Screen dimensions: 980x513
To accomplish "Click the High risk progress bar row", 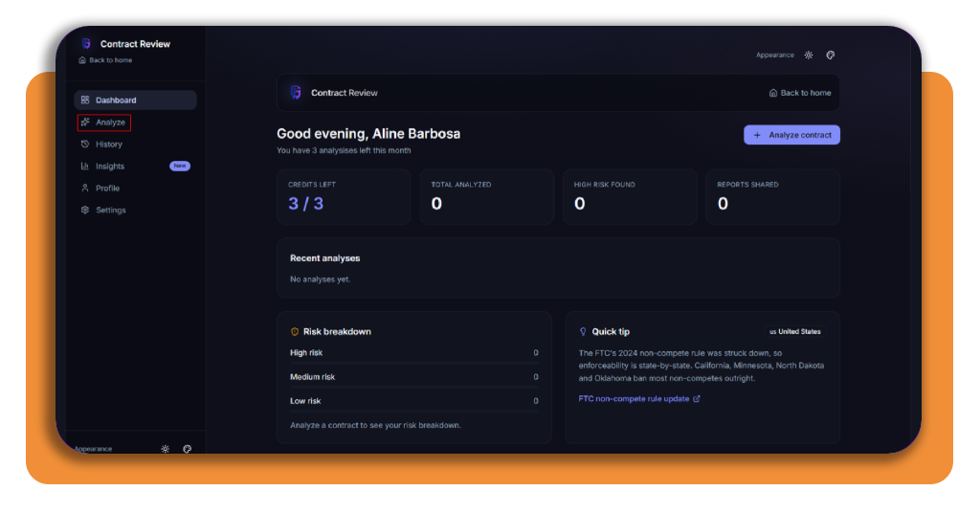I will point(413,355).
